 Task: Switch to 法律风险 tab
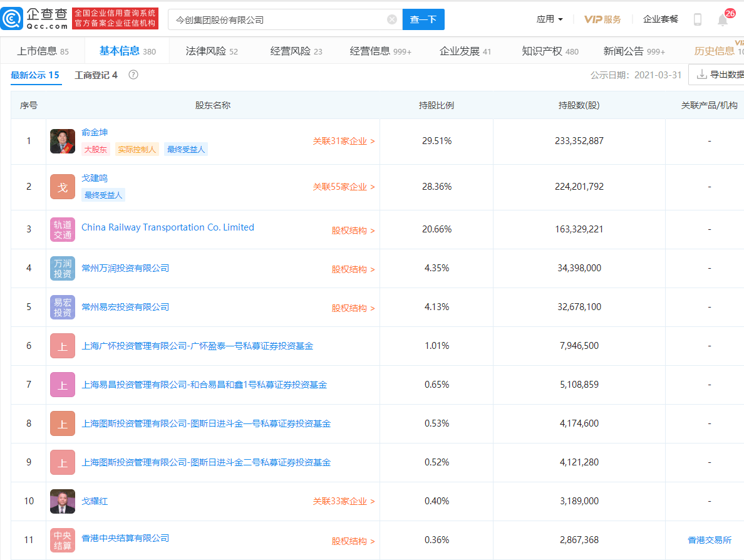(212, 51)
